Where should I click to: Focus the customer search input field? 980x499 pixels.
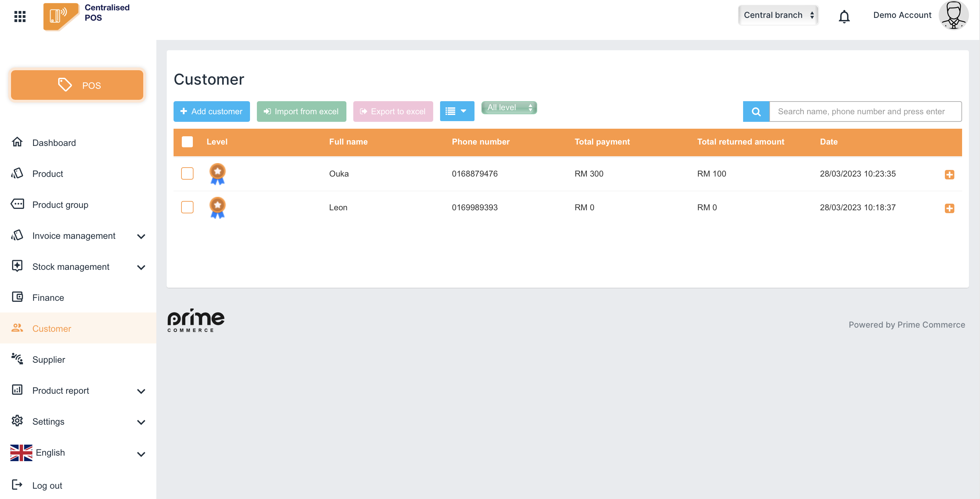pos(865,112)
